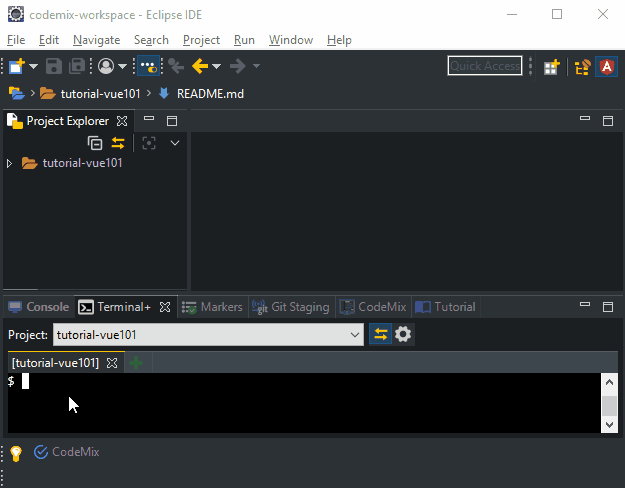Image resolution: width=625 pixels, height=488 pixels.
Task: Open the Navigate menu
Action: 96,40
